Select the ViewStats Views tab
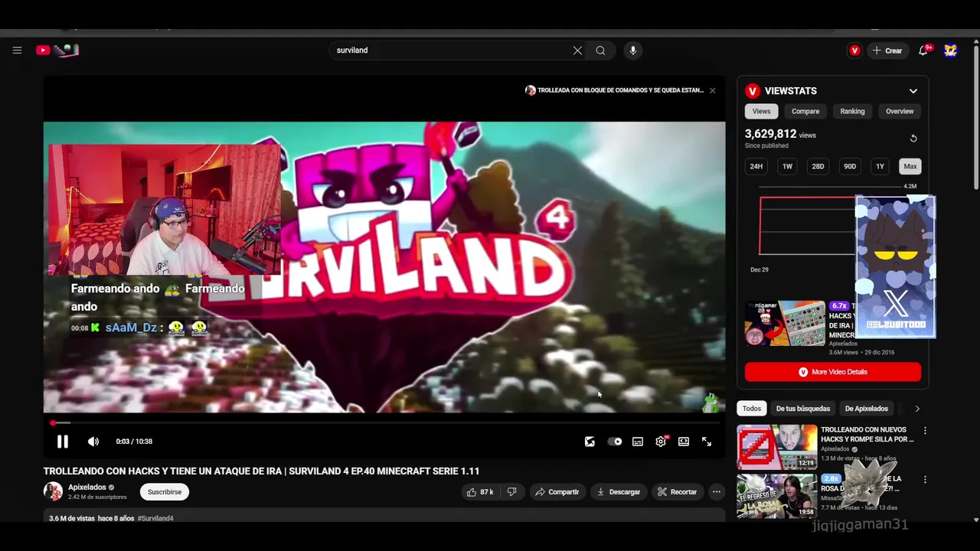 (761, 111)
